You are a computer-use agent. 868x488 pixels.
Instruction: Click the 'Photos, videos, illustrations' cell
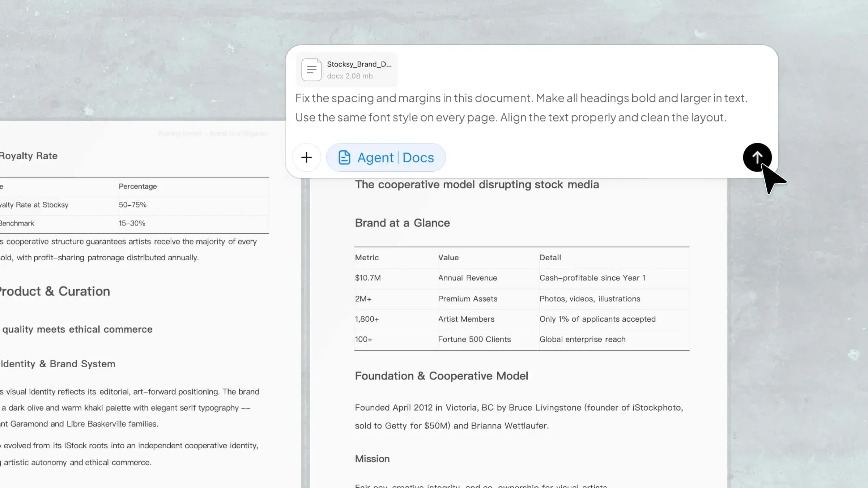[x=590, y=299]
